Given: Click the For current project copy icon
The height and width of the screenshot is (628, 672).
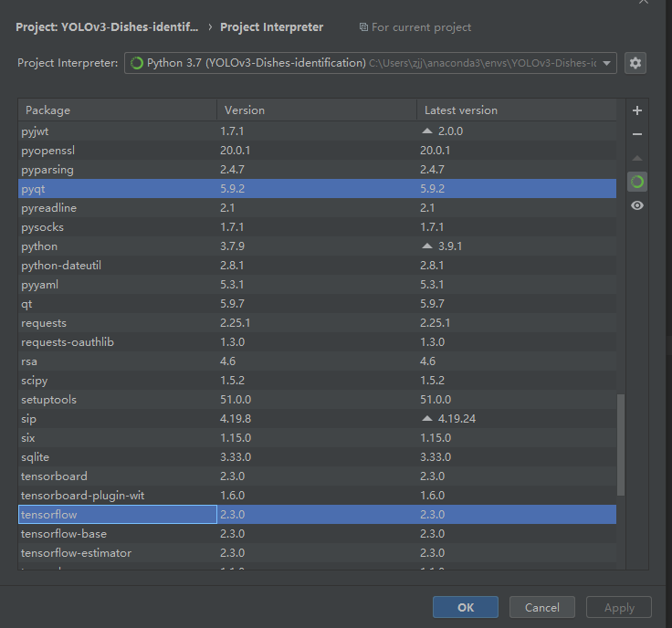Looking at the screenshot, I should pos(363,27).
